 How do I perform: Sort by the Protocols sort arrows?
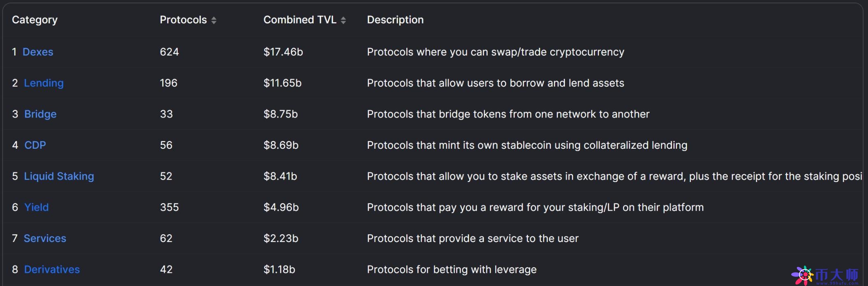(x=214, y=20)
